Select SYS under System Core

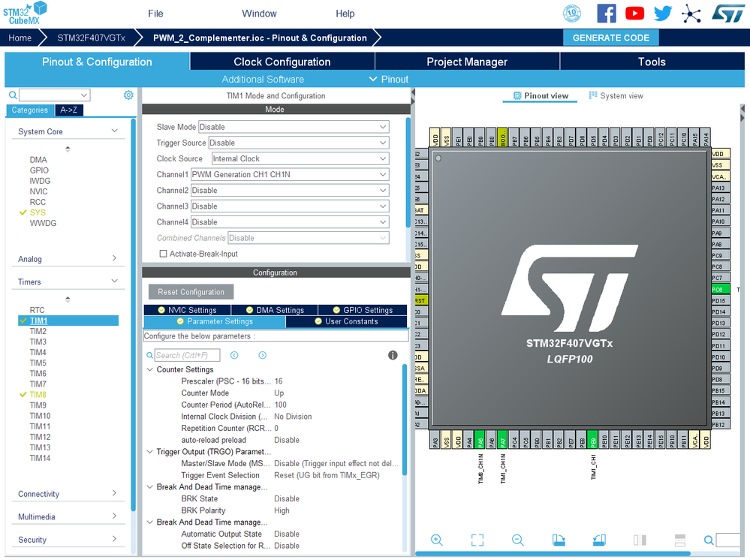coord(38,212)
